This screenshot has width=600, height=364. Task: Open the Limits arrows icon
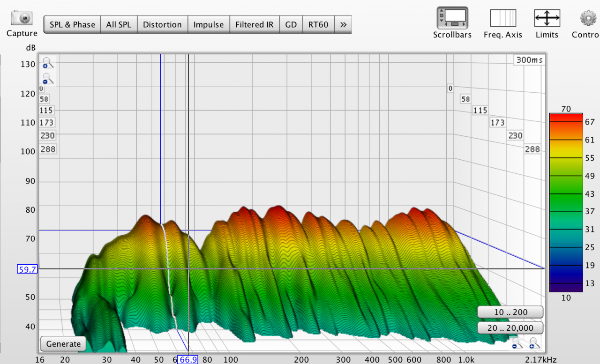click(547, 18)
